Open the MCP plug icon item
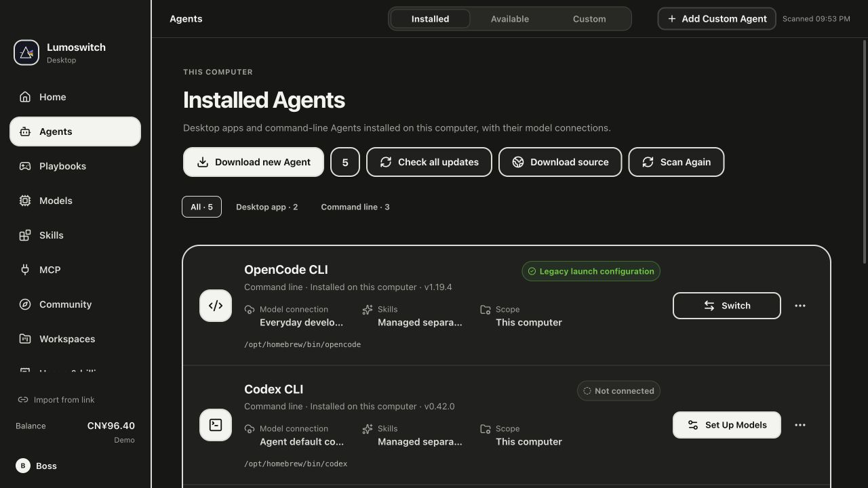The height and width of the screenshot is (488, 868). pos(75,270)
